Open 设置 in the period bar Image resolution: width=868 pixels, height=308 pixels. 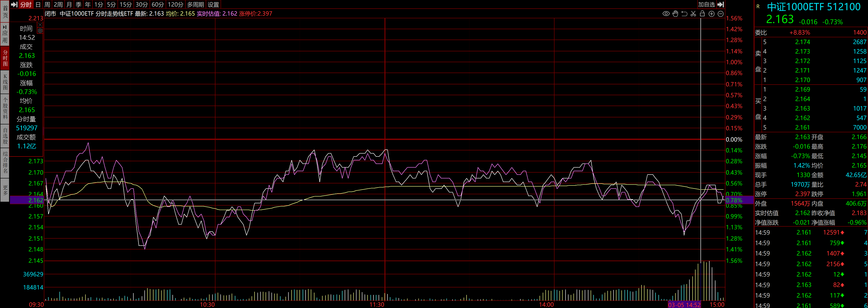(213, 4)
